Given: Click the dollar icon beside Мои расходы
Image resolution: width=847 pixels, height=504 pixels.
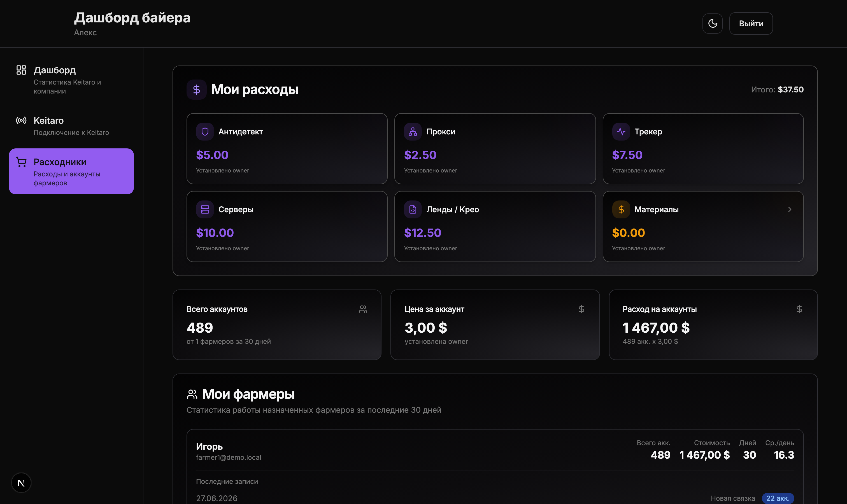Looking at the screenshot, I should point(196,90).
